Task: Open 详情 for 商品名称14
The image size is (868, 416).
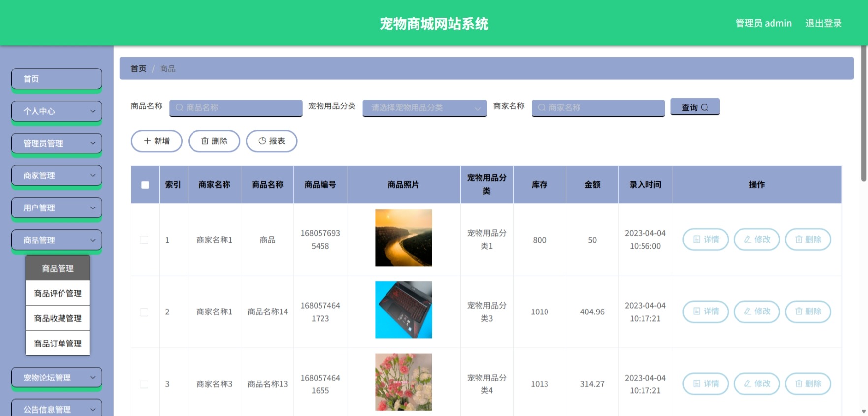Action: (706, 312)
